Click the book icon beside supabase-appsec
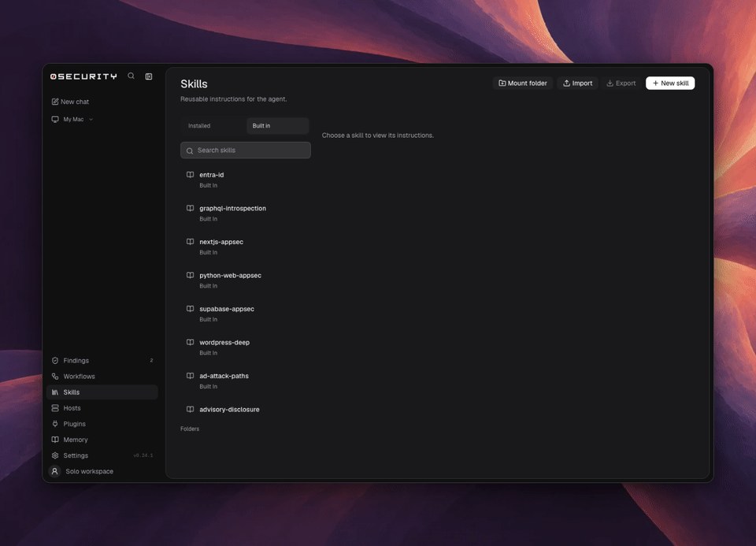The height and width of the screenshot is (546, 756). coord(191,309)
